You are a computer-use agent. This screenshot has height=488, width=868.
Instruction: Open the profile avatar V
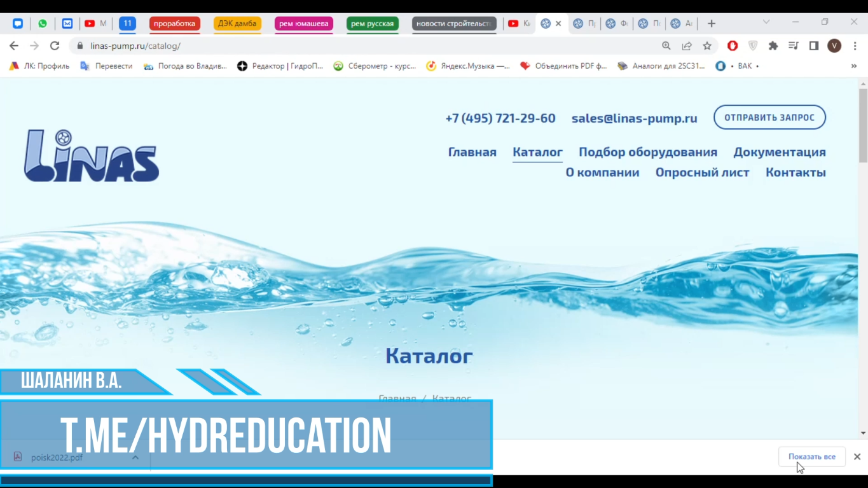pos(834,46)
